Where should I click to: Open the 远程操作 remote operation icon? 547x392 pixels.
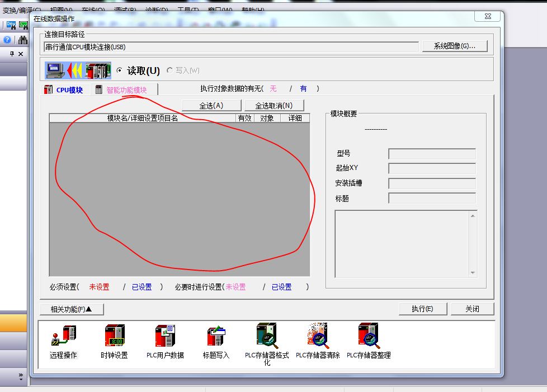(63, 337)
